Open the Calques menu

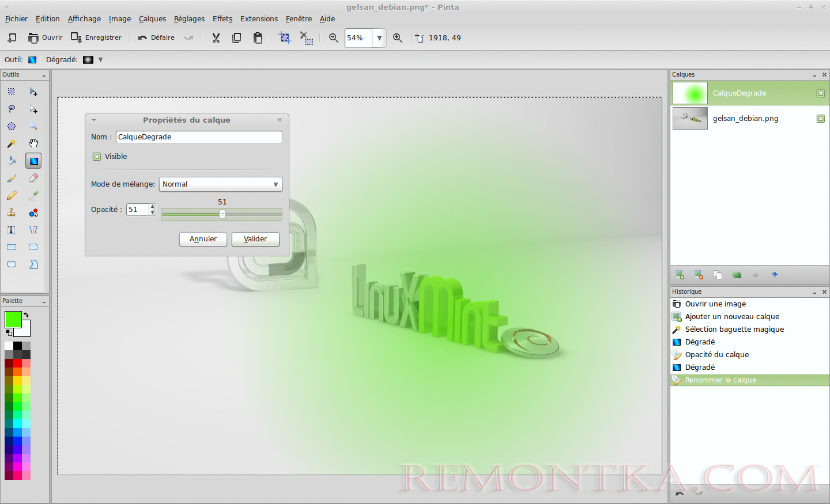[x=152, y=19]
